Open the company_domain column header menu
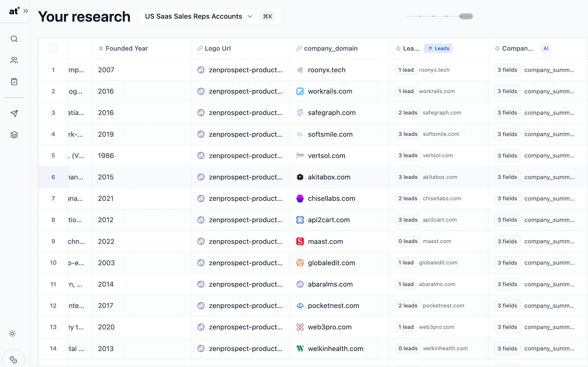The width and height of the screenshot is (588, 367). pos(330,48)
